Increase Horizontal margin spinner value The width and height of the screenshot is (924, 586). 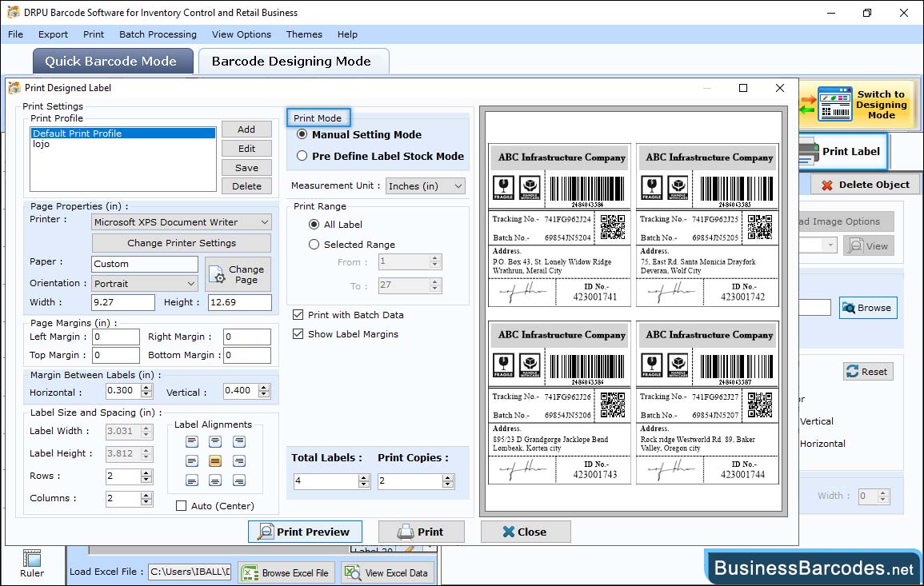click(x=146, y=388)
